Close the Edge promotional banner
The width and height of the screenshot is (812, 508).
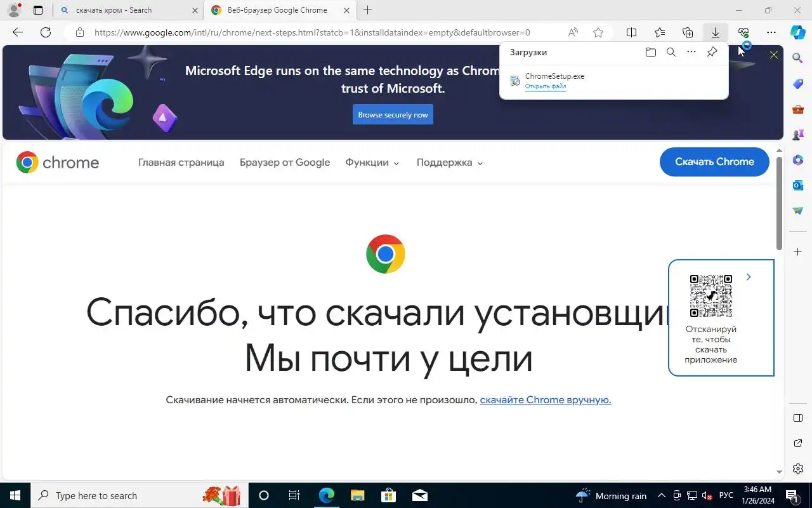[x=774, y=55]
